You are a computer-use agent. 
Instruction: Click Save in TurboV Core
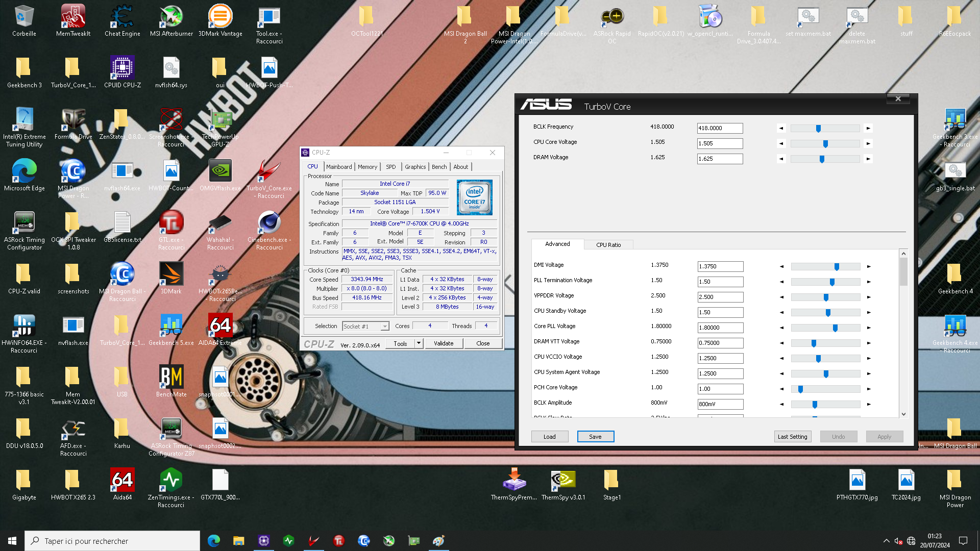point(595,437)
